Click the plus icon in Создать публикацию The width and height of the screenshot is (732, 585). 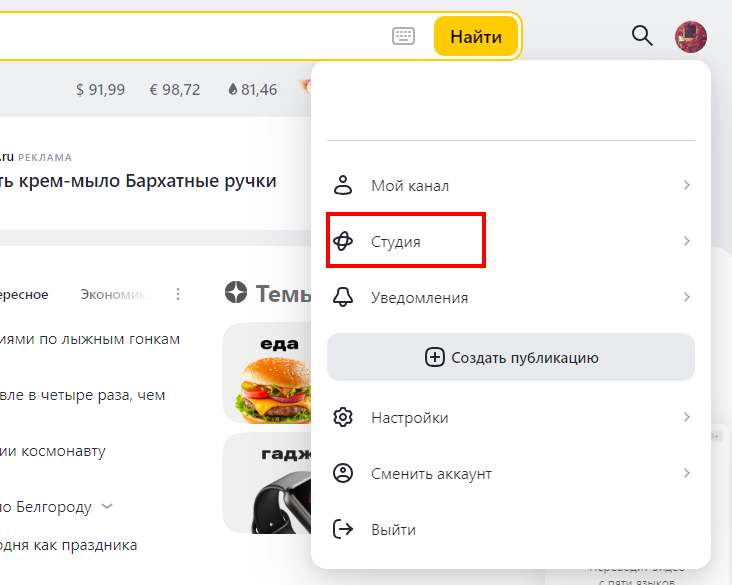pyautogui.click(x=435, y=357)
